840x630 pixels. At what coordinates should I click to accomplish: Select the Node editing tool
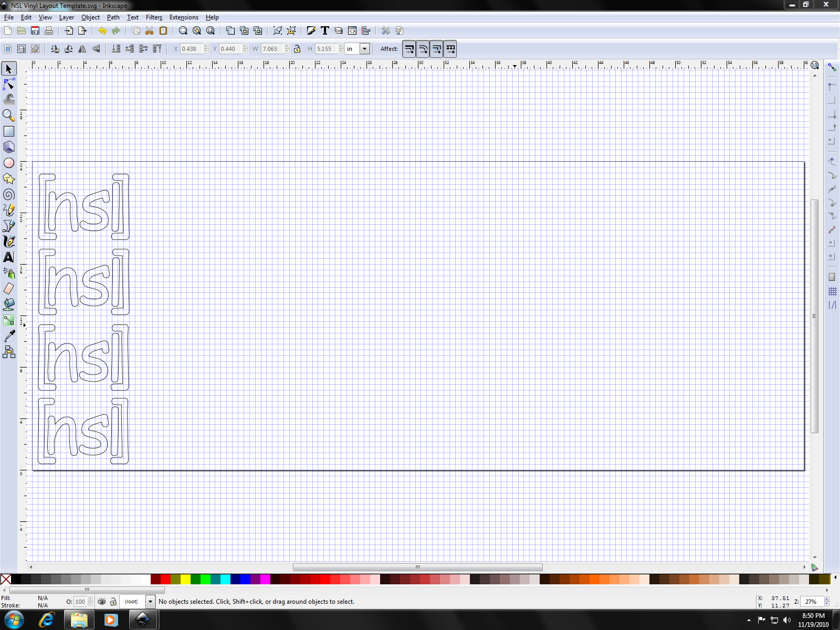[x=9, y=84]
